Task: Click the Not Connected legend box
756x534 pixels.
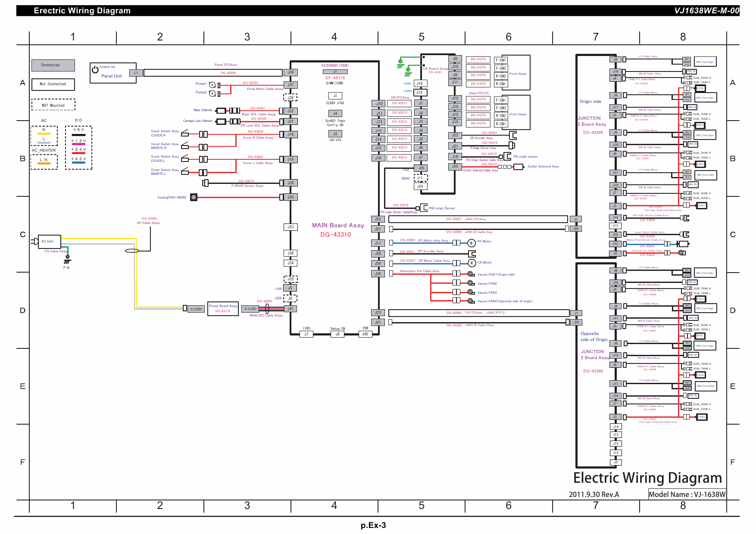Action: tap(53, 84)
